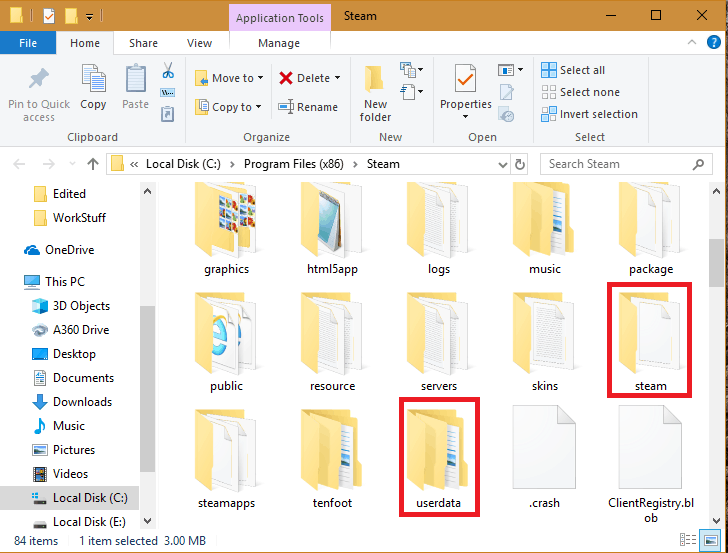The image size is (728, 553).
Task: Select the graphics folder
Action: 227,228
